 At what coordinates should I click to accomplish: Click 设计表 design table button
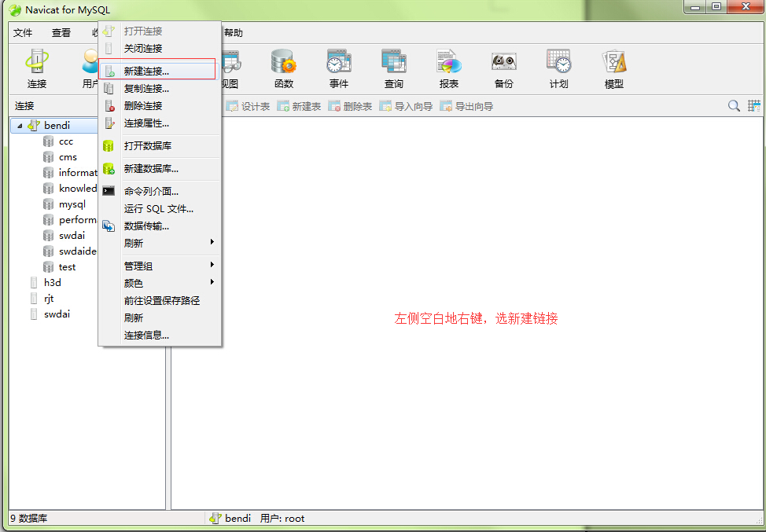point(248,106)
